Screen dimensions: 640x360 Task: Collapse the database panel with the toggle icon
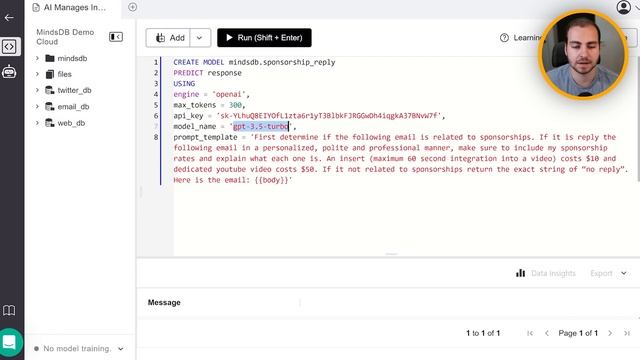116,37
